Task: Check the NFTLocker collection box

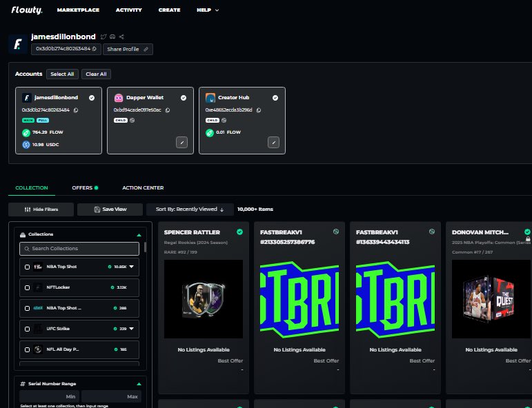Action: 28,287
